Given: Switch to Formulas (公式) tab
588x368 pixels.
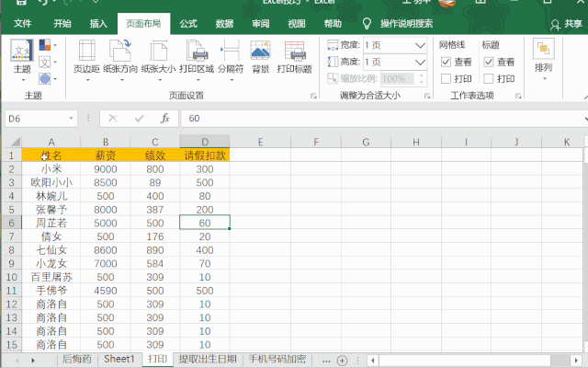Looking at the screenshot, I should pos(188,24).
